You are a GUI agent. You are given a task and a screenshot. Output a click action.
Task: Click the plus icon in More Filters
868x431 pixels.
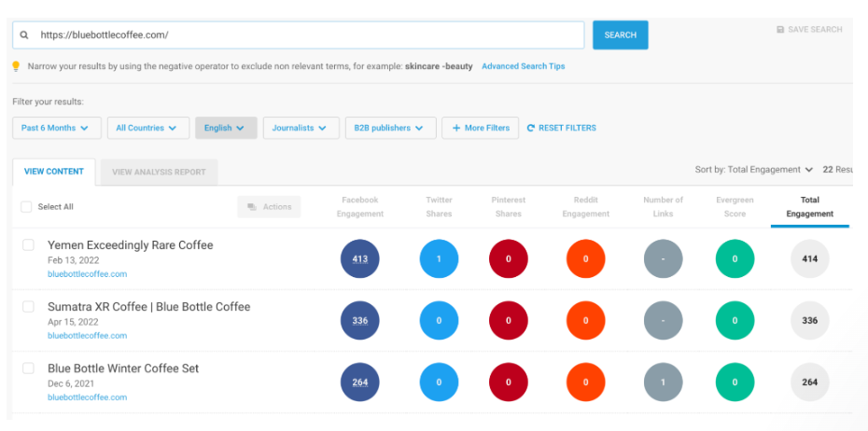point(456,128)
